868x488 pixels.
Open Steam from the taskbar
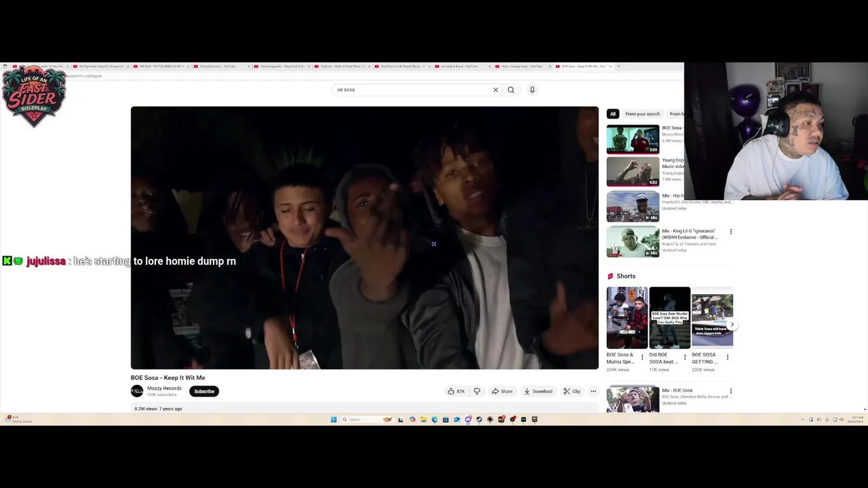[x=479, y=420]
